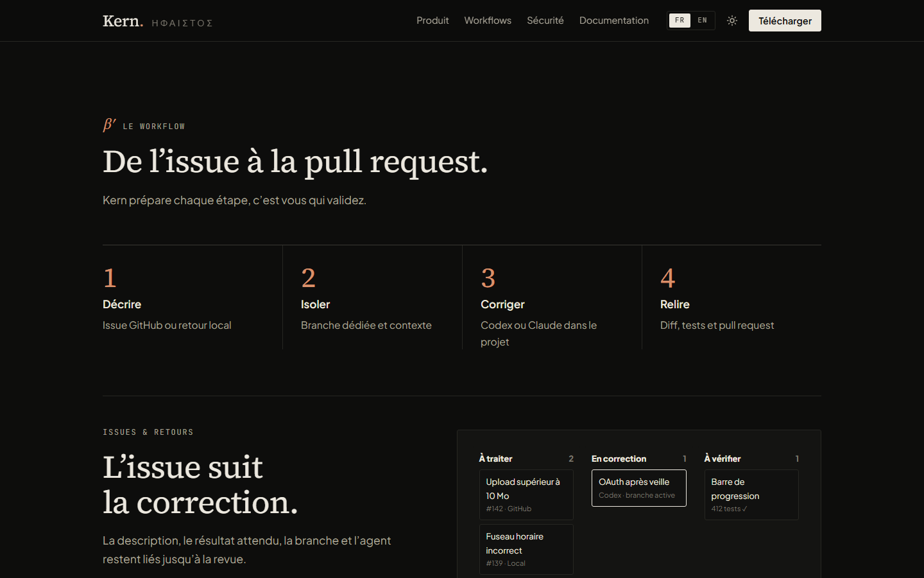This screenshot has height=578, width=924.
Task: Click 'Kern prépare chaque étape' subtitle
Action: pos(234,200)
